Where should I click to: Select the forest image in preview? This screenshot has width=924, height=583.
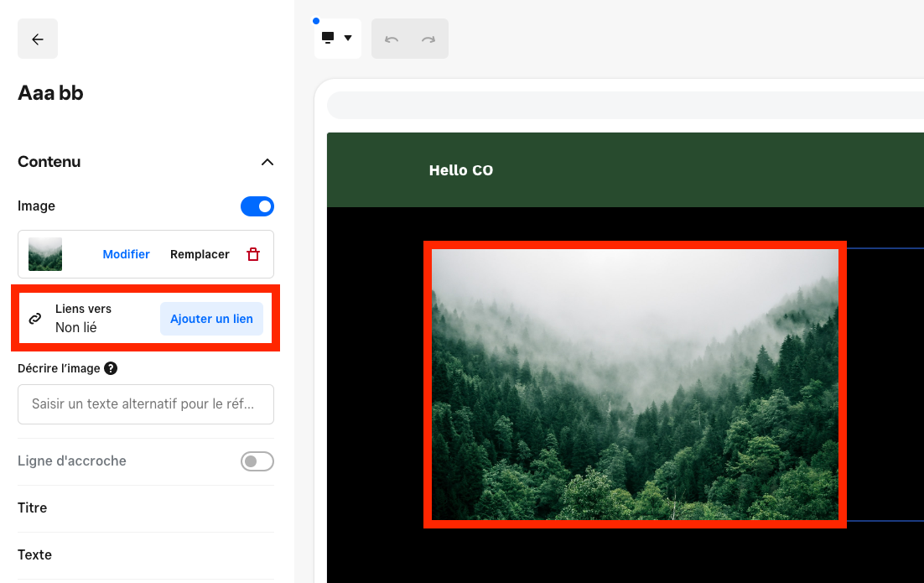tap(635, 384)
